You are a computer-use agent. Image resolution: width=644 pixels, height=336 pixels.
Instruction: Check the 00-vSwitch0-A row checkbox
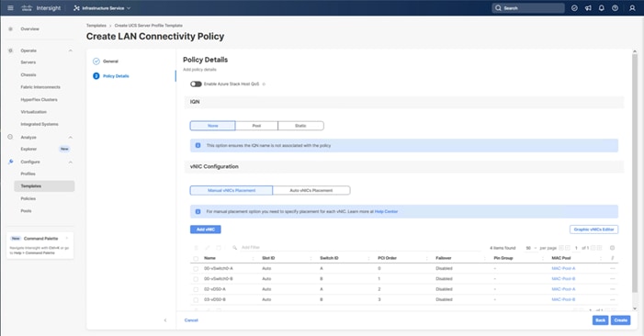(x=196, y=269)
